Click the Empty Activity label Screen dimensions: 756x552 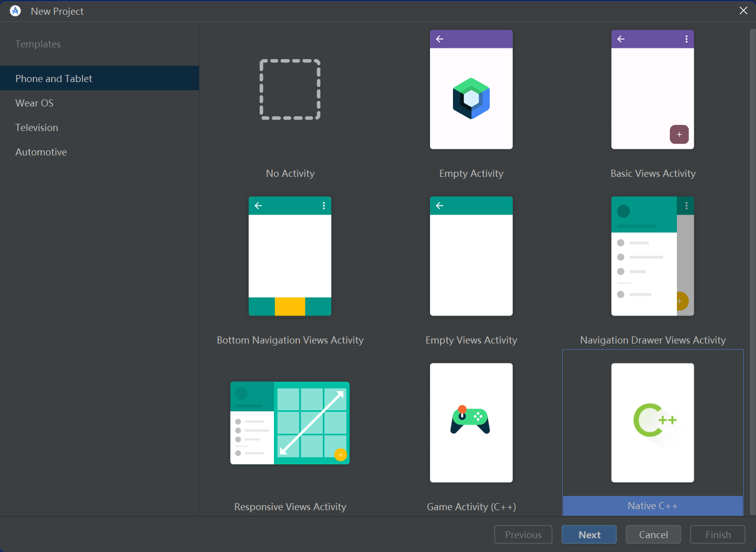pyautogui.click(x=471, y=173)
